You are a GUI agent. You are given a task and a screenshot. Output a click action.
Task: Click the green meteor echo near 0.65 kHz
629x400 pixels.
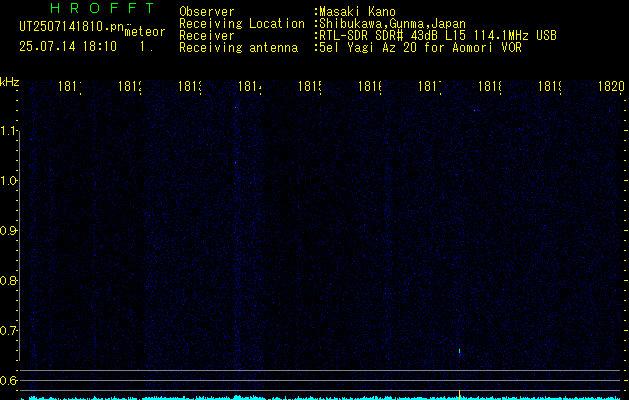click(459, 352)
